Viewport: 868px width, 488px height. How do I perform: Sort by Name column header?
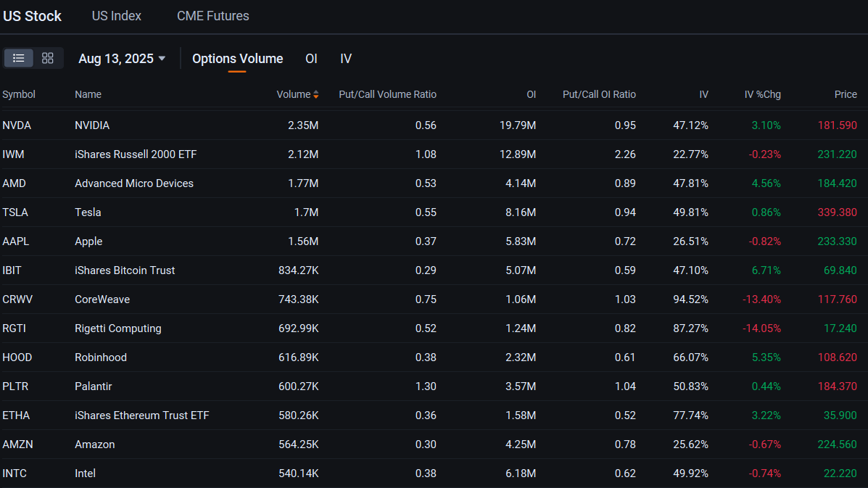(x=88, y=94)
